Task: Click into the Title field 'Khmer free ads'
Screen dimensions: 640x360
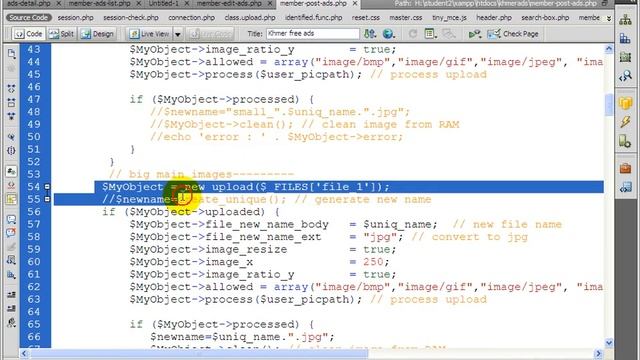Action: (313, 33)
